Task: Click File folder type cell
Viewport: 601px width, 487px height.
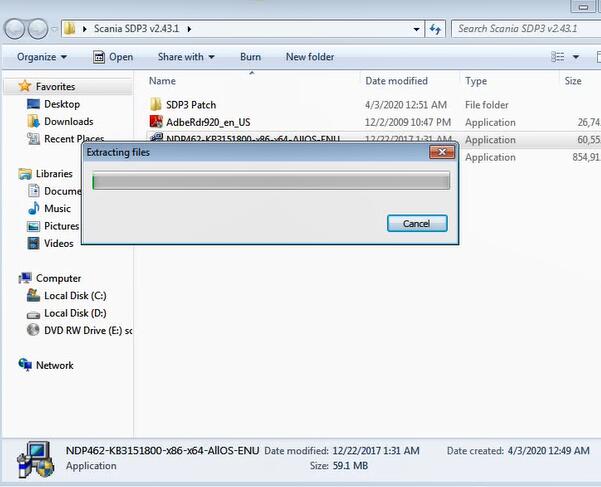Action: click(487, 105)
